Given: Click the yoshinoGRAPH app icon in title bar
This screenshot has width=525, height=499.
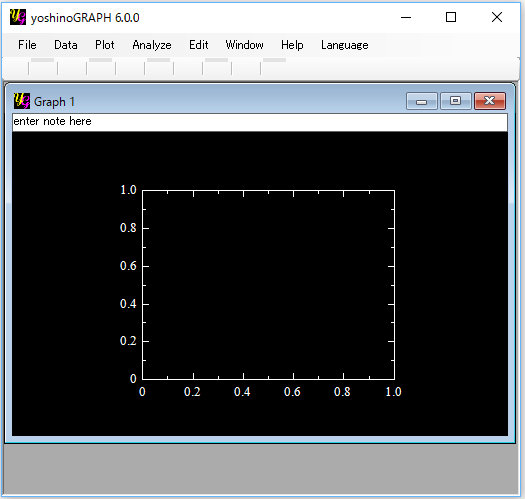Looking at the screenshot, I should (18, 17).
